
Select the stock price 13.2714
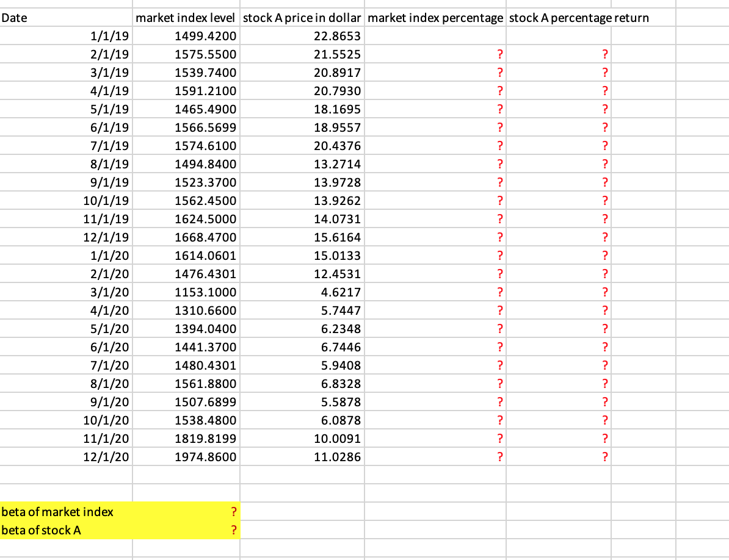coord(302,164)
